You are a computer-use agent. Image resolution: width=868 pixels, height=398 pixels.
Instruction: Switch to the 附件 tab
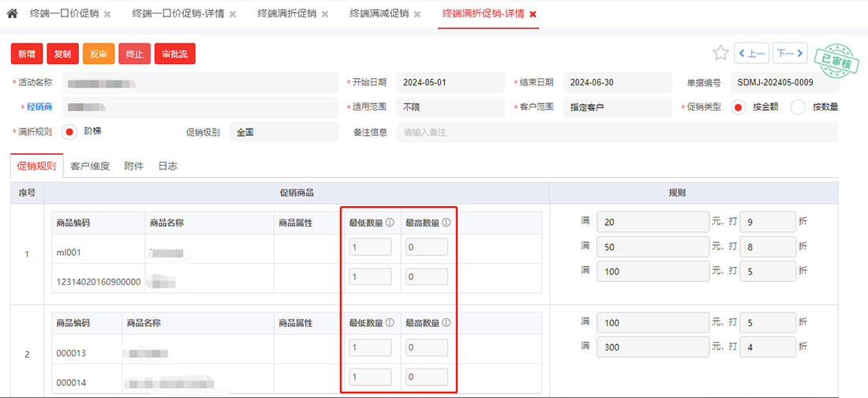click(134, 166)
